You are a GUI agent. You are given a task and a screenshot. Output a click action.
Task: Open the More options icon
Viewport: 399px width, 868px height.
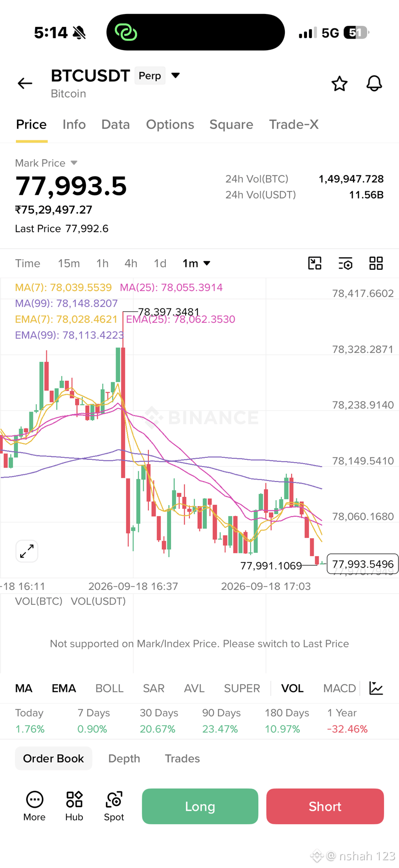click(34, 806)
